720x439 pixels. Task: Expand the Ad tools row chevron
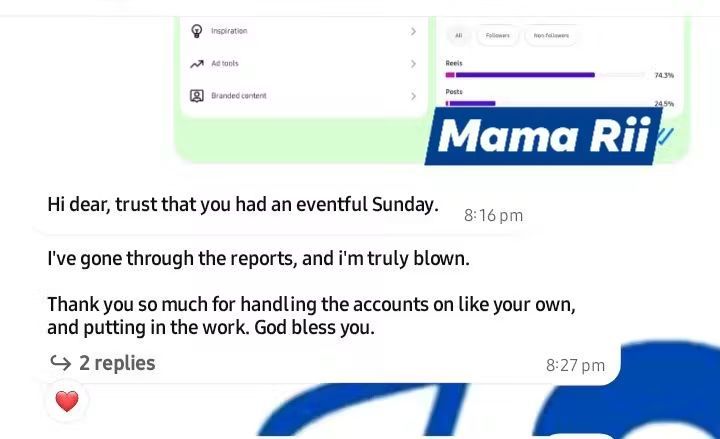tap(413, 64)
